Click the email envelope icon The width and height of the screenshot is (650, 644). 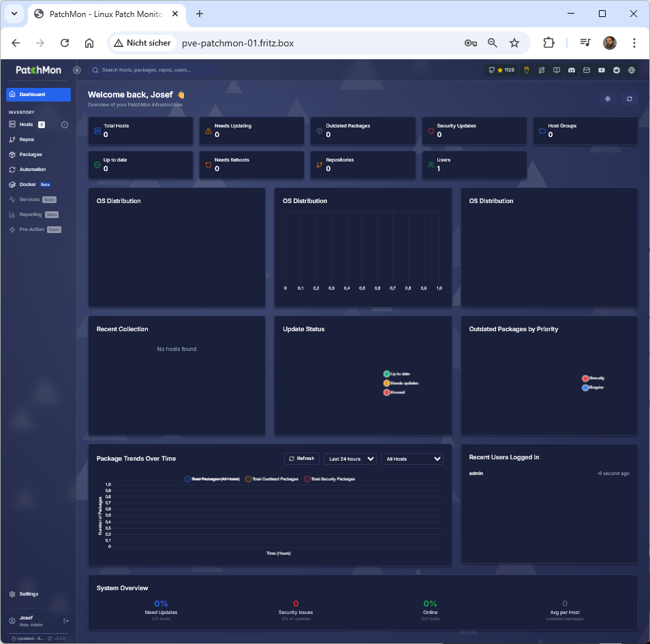point(587,70)
